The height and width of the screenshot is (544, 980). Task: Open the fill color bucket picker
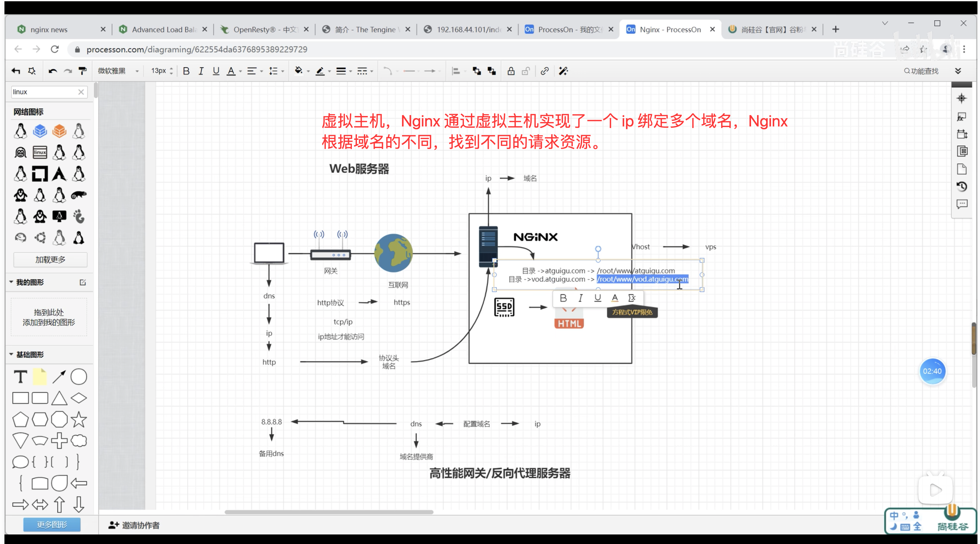(299, 71)
